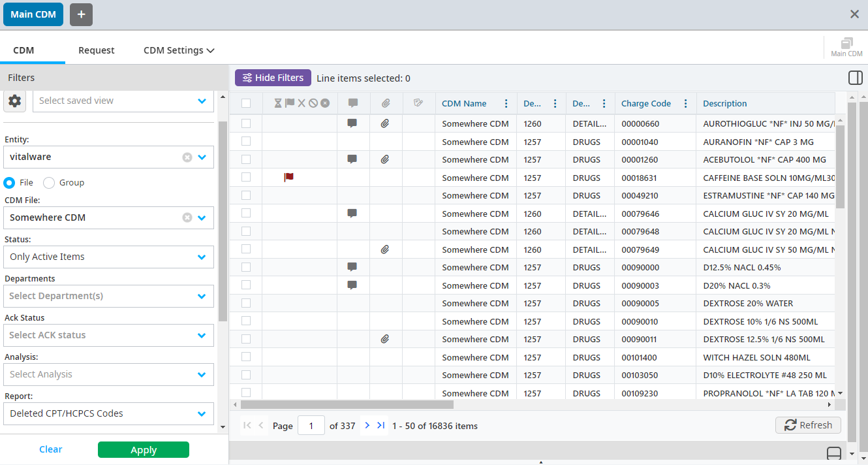Screen dimensions: 868x465
Task: Click the green Apply button
Action: tap(143, 449)
